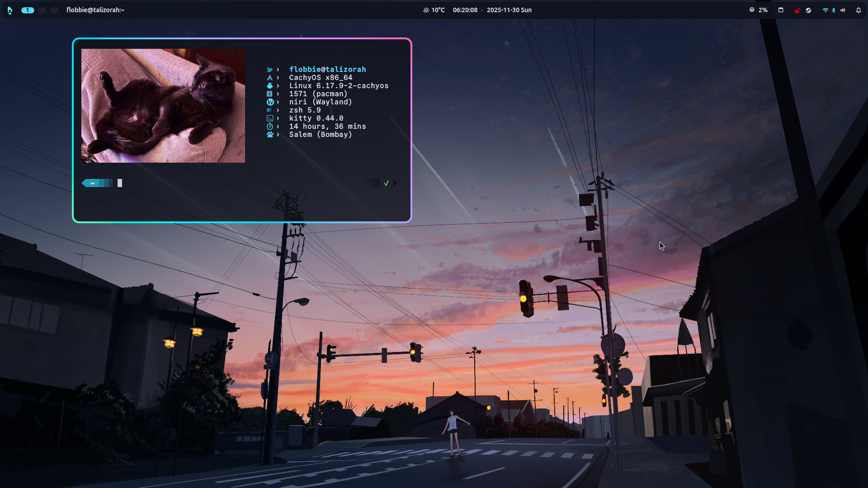
Task: Click the home tilde prompt segment
Action: [93, 183]
